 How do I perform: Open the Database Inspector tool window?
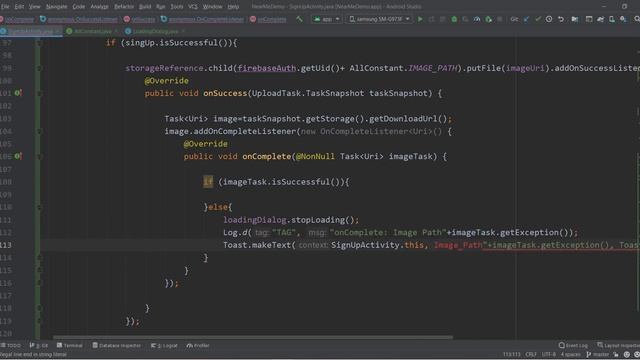pos(116,345)
